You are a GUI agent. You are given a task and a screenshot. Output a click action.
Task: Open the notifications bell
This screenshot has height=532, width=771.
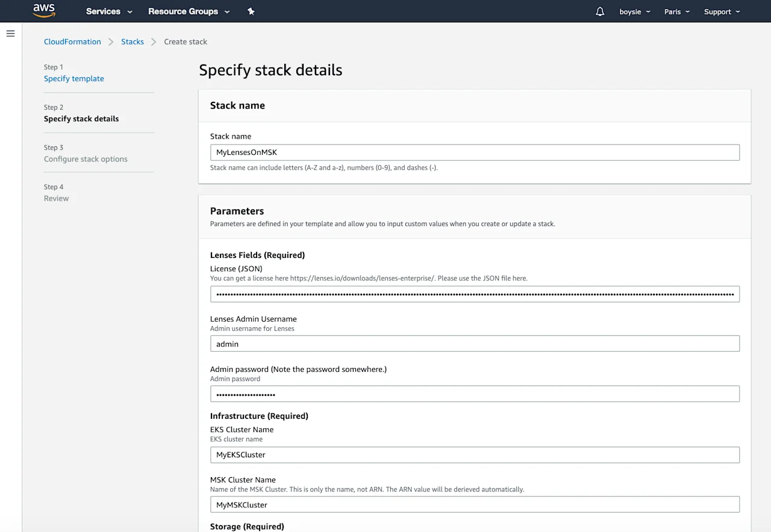[599, 11]
